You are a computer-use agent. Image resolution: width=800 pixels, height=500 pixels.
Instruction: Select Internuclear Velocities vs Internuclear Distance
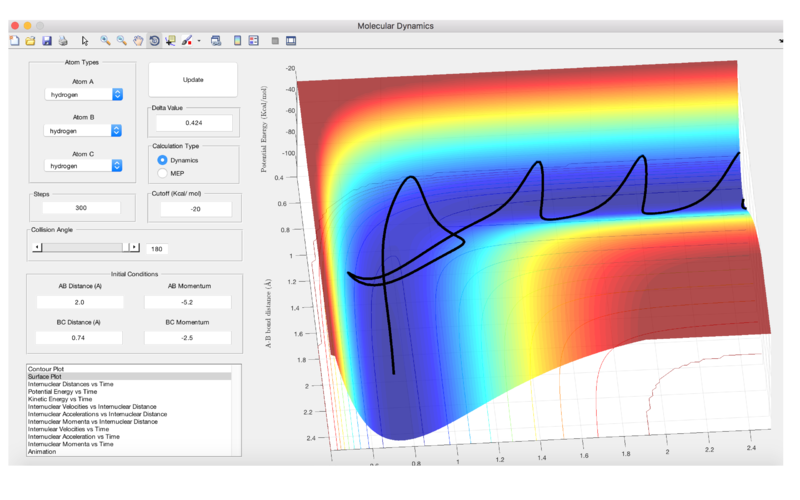(x=129, y=407)
